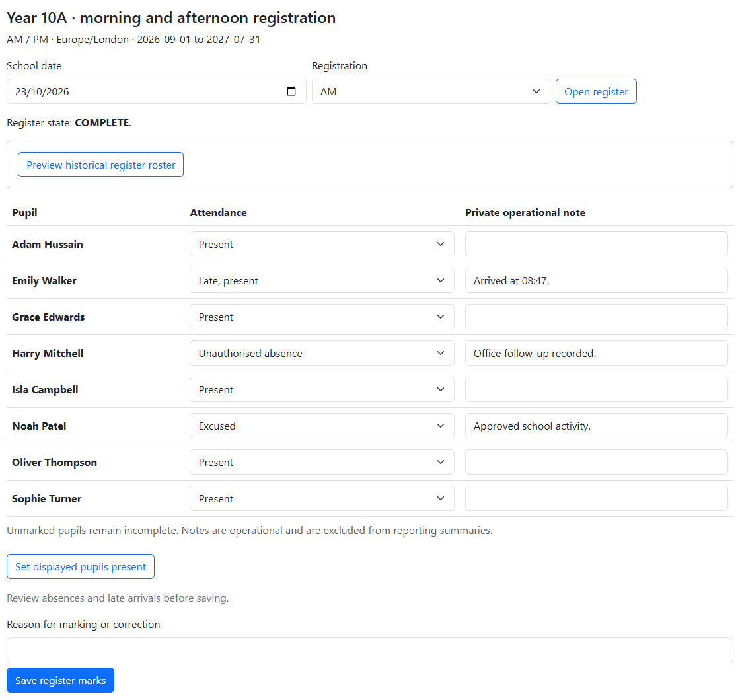Preview historical register roster

point(100,165)
